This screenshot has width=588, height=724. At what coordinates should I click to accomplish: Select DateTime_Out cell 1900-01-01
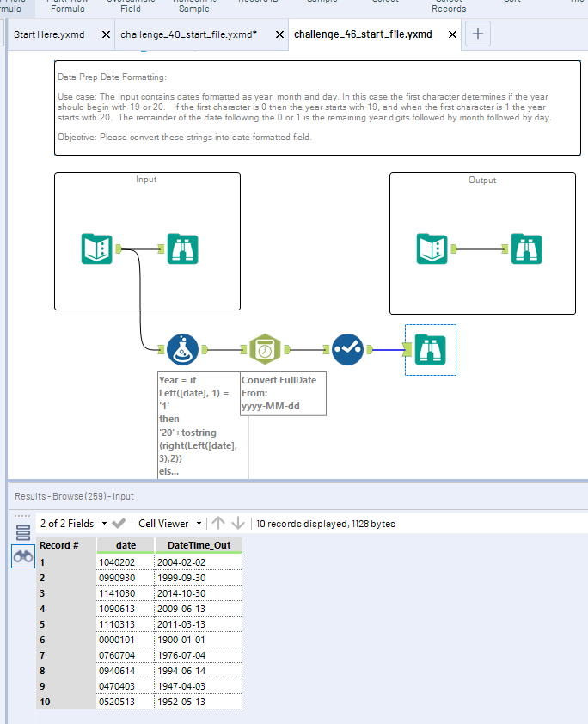pos(199,640)
